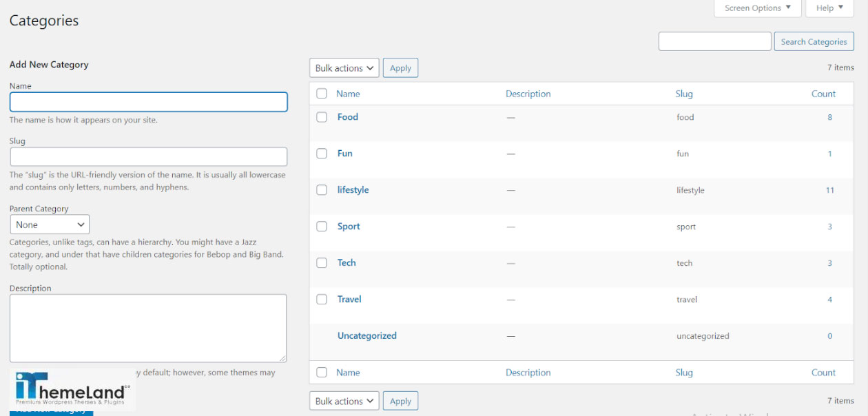Open the Fun category link
This screenshot has width=868, height=416.
[x=344, y=154]
